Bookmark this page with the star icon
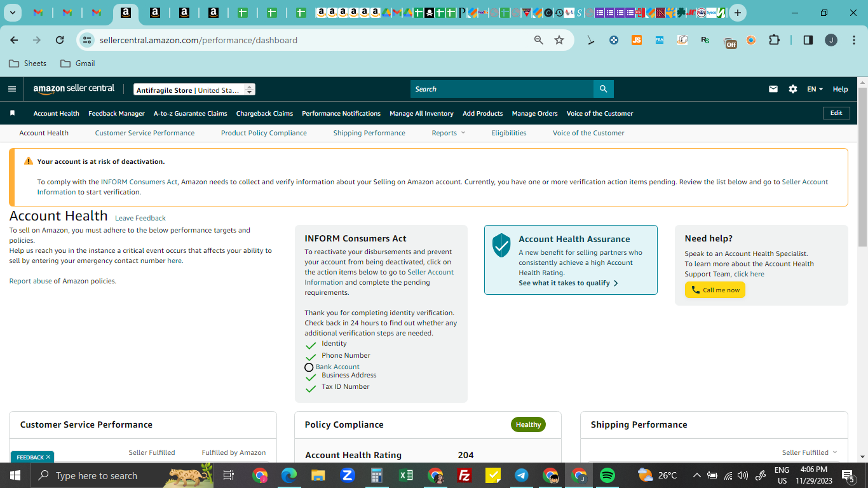Image resolution: width=868 pixels, height=488 pixels. (559, 40)
